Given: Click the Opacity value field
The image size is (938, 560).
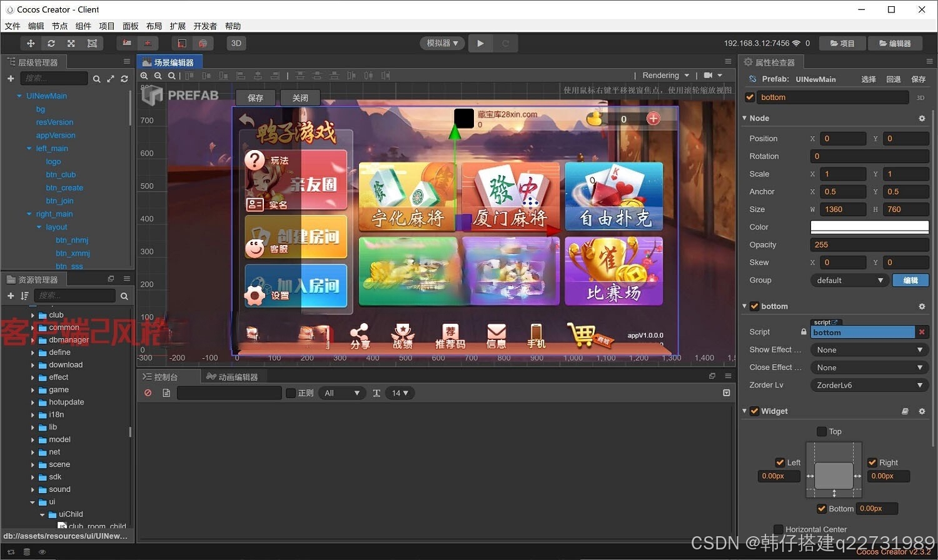Looking at the screenshot, I should point(869,244).
